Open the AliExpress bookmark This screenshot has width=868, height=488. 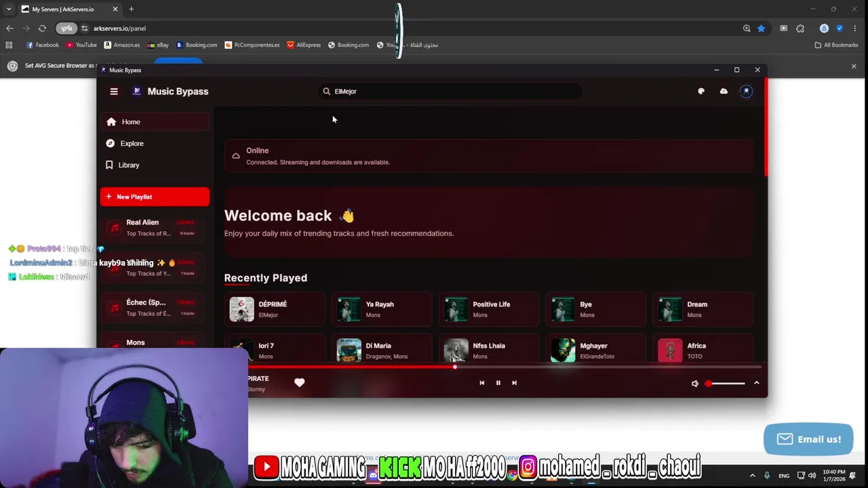click(x=304, y=45)
